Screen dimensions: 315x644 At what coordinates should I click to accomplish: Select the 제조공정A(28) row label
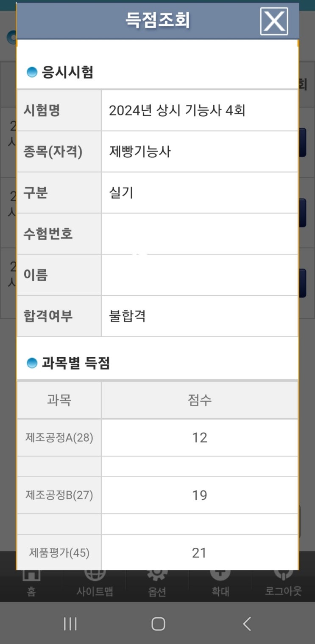tap(59, 437)
